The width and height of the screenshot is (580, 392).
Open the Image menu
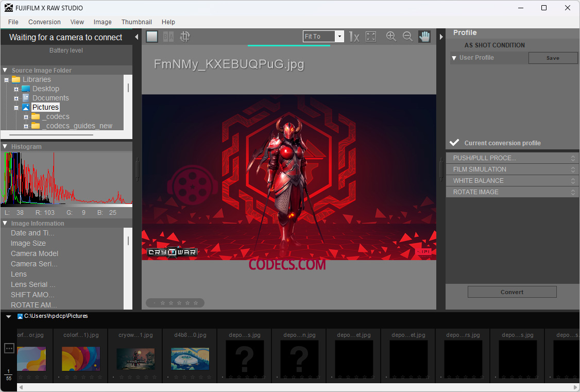(x=103, y=22)
